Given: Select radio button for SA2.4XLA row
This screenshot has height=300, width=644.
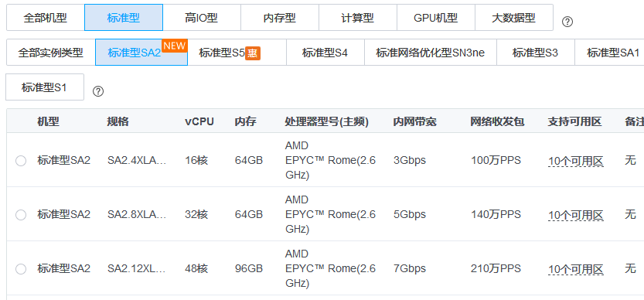Looking at the screenshot, I should (x=21, y=160).
